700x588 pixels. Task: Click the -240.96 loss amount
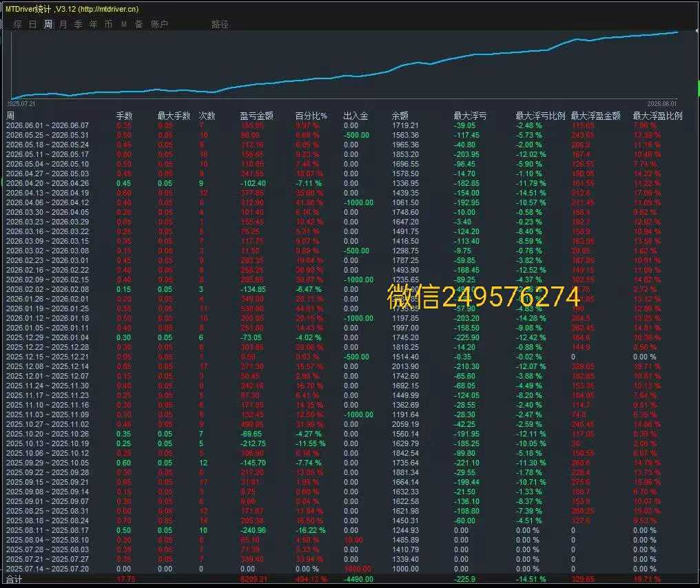tap(253, 530)
